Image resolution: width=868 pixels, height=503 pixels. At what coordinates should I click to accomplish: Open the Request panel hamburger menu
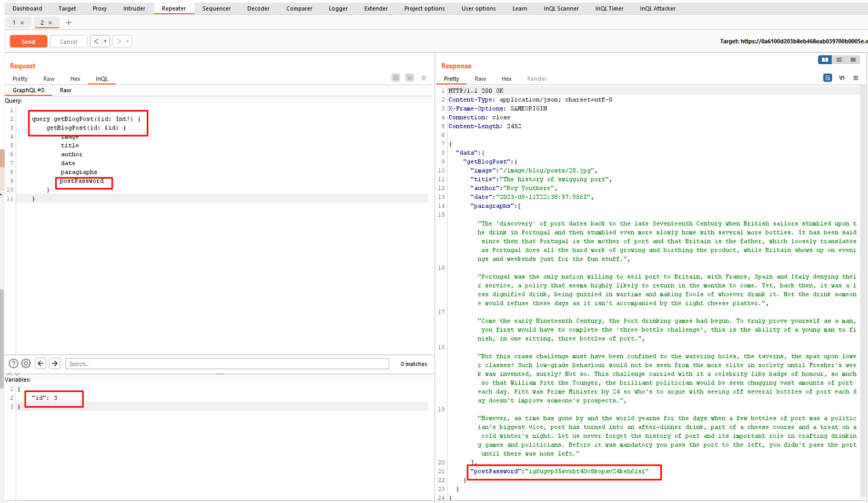pos(424,78)
